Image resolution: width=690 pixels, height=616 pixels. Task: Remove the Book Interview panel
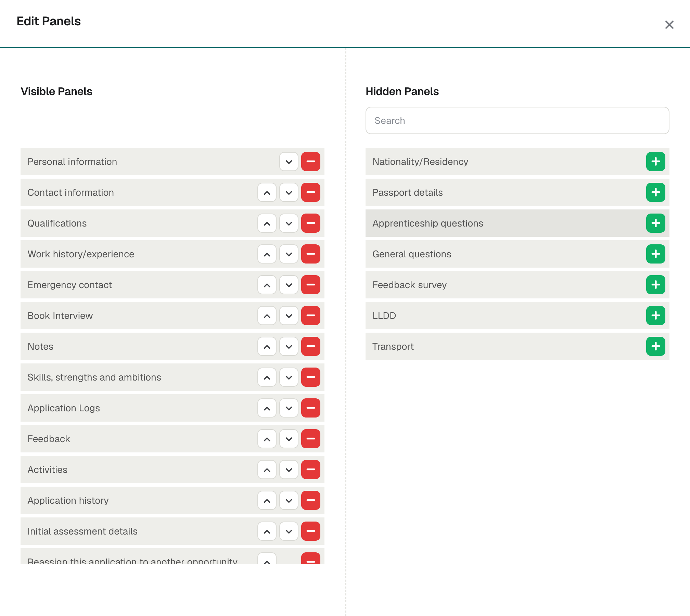(x=311, y=316)
